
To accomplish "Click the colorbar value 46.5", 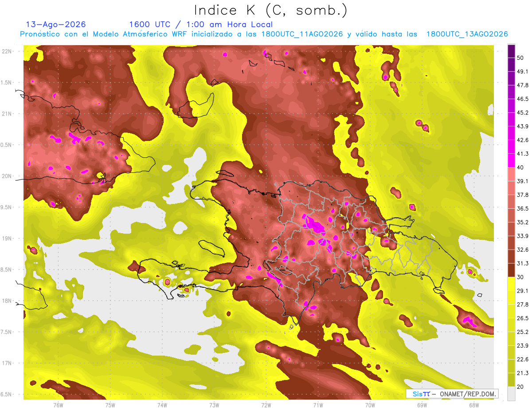I will (x=522, y=99).
